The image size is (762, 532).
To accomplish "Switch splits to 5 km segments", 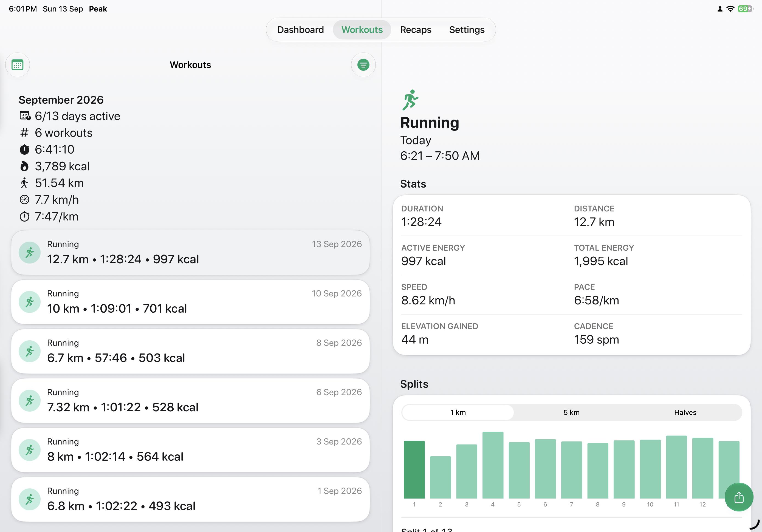I will [571, 412].
